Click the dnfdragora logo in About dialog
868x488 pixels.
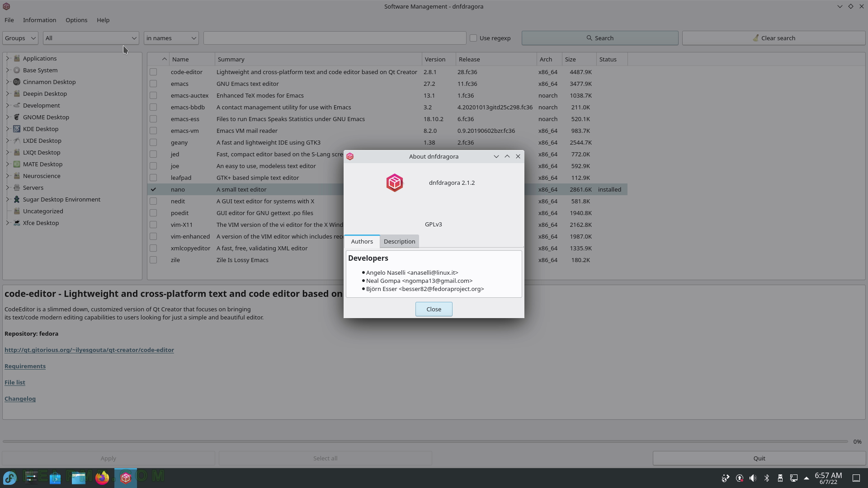click(x=395, y=183)
